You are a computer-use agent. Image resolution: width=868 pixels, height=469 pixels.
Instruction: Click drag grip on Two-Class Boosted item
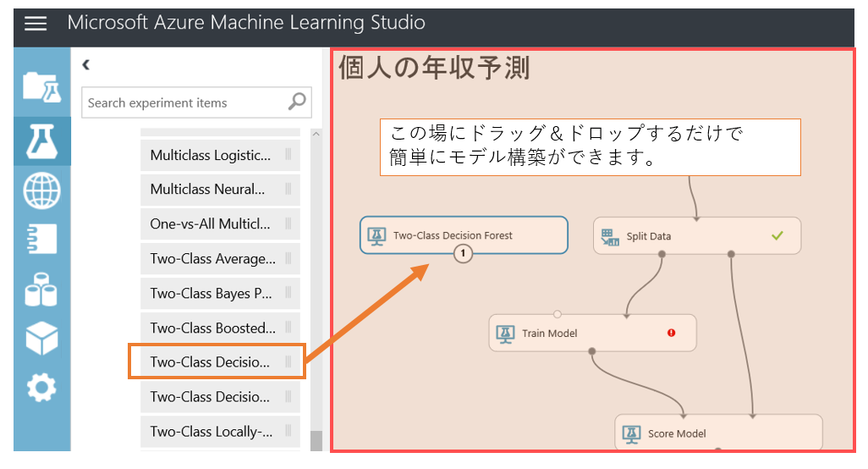coord(288,328)
